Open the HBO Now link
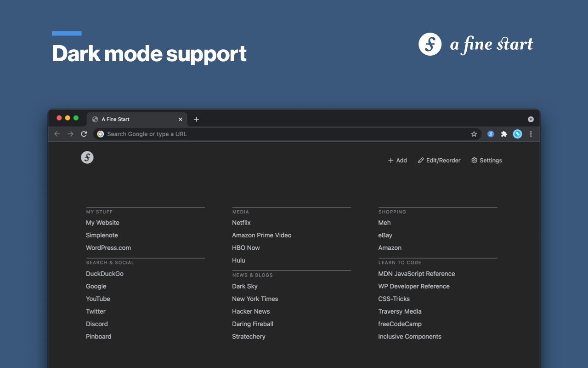Image resolution: width=588 pixels, height=368 pixels. (x=246, y=247)
